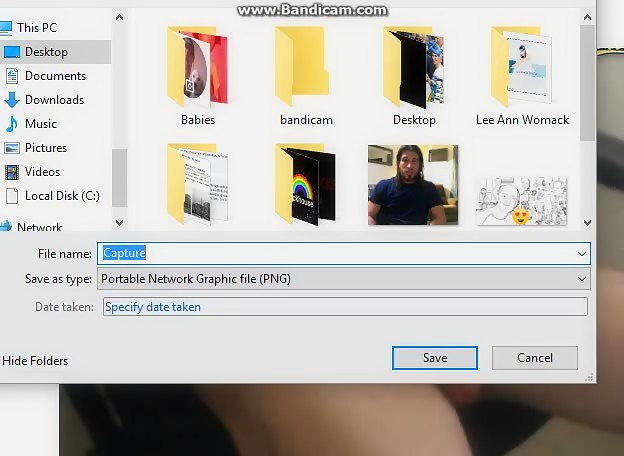Screen dimensions: 624x456
Task: Select Network in navigation pane
Action: 39,226
